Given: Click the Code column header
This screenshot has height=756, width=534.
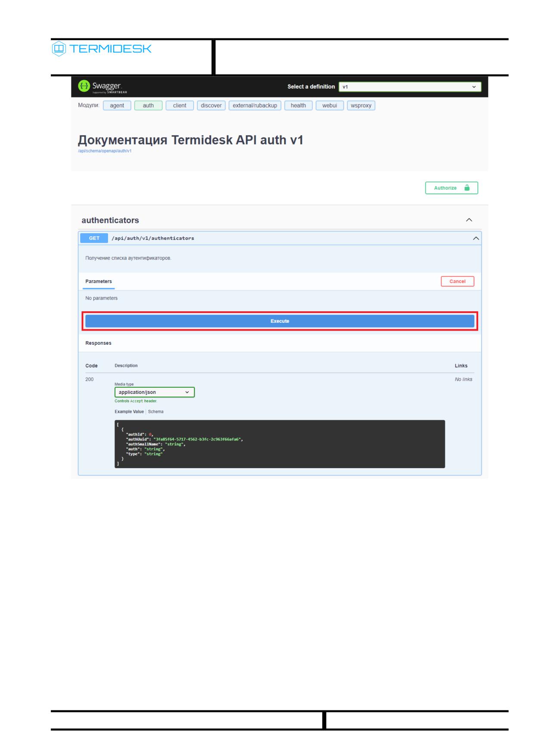Looking at the screenshot, I should pyautogui.click(x=91, y=366).
